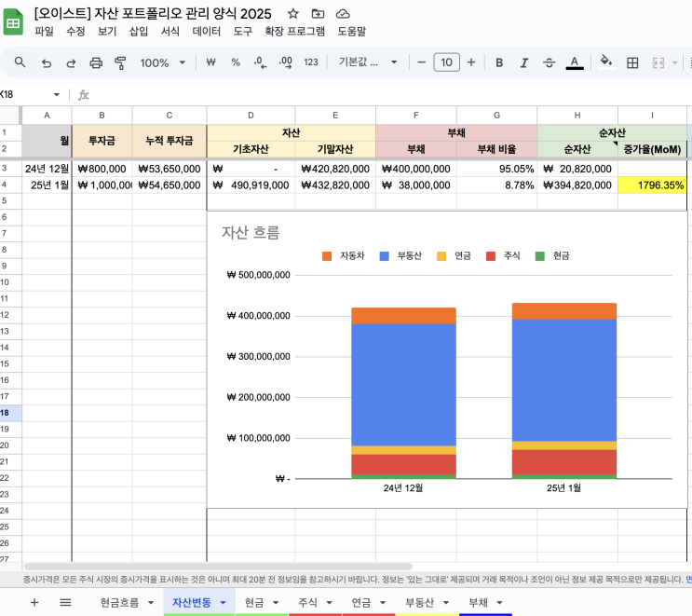Open the 수정 menu
The width and height of the screenshot is (692, 616).
coord(75,32)
